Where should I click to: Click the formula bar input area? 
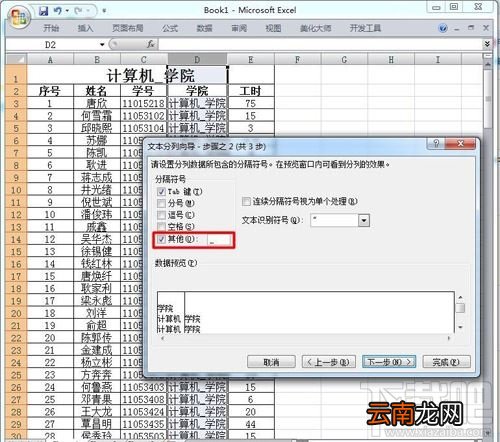(321, 44)
